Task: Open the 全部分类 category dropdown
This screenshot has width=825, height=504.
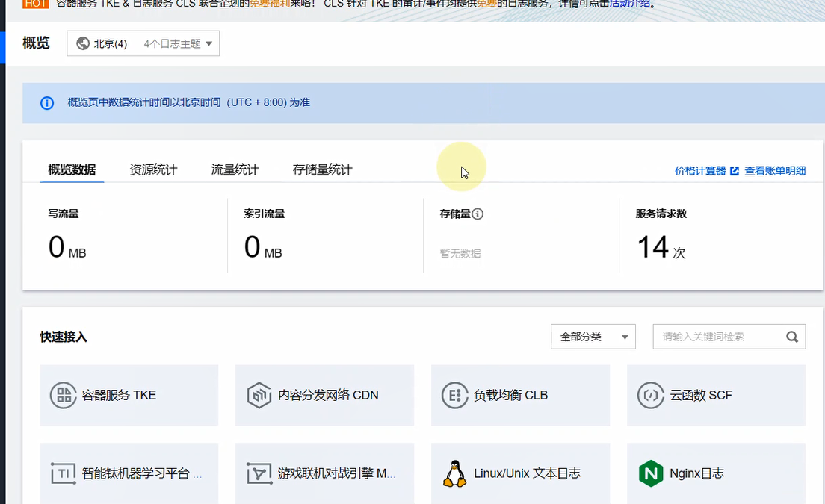Action: [x=593, y=337]
